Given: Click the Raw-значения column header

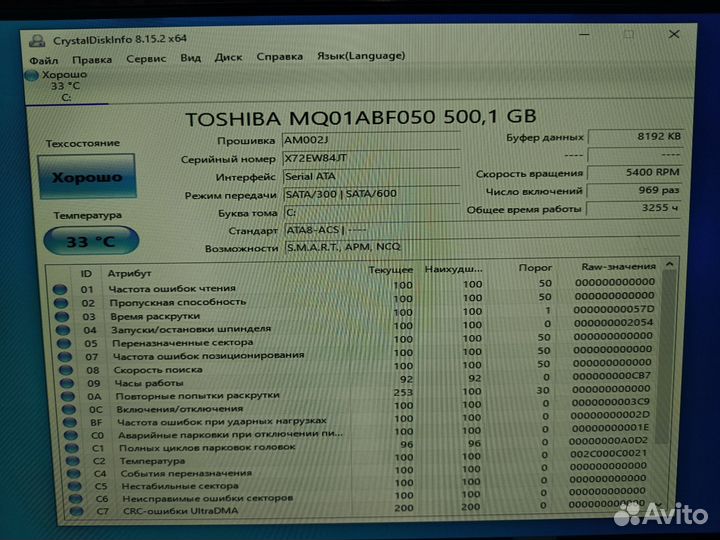Looking at the screenshot, I should tap(618, 266).
